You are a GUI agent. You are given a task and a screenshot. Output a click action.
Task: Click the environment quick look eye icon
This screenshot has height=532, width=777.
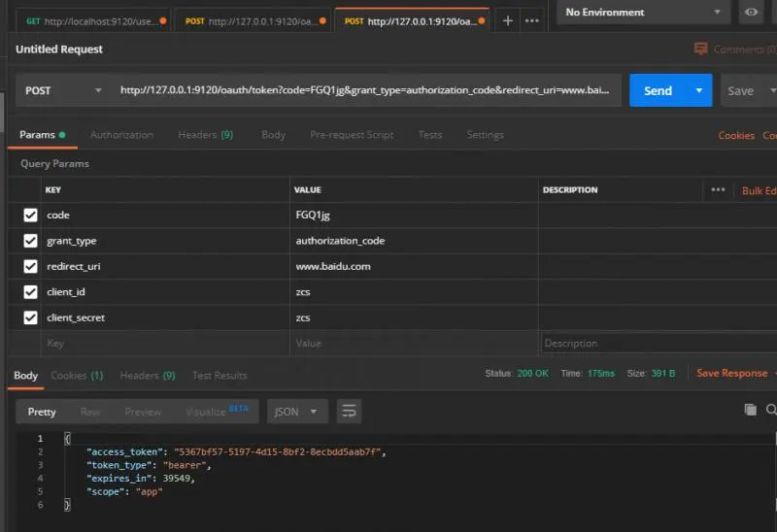pyautogui.click(x=751, y=12)
